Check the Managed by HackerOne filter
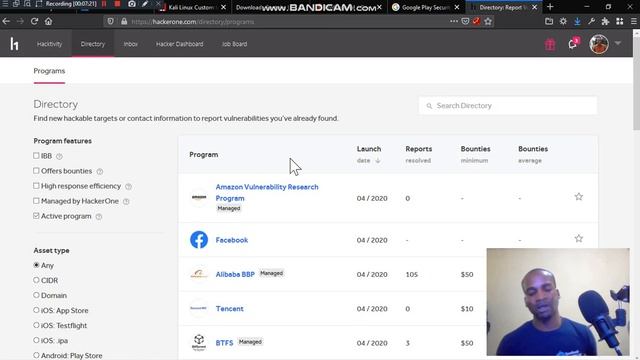 [36, 201]
